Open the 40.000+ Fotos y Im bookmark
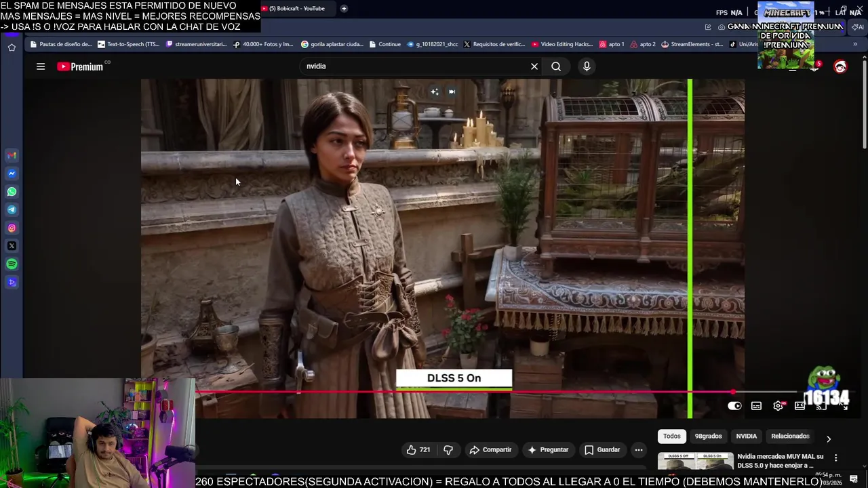This screenshot has width=868, height=488. point(263,45)
